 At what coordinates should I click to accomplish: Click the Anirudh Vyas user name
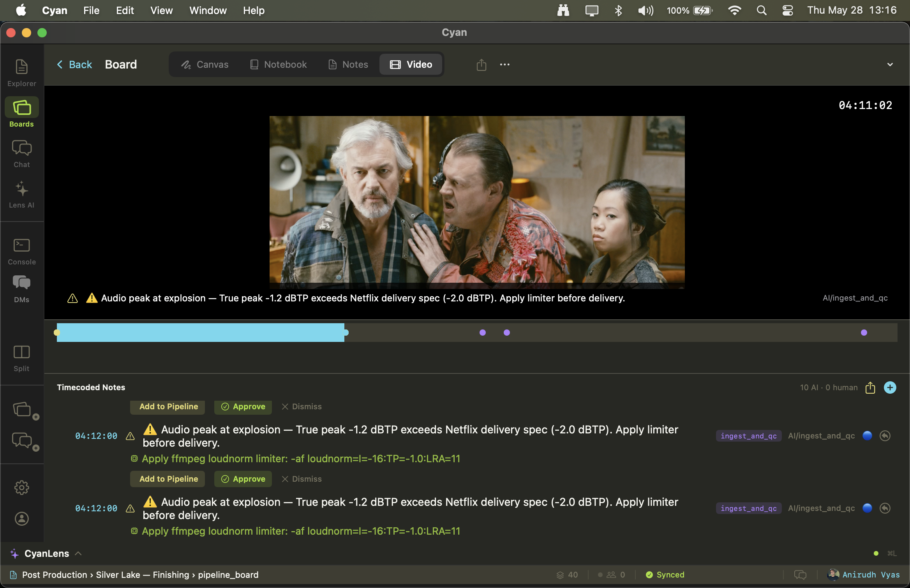[871, 575]
